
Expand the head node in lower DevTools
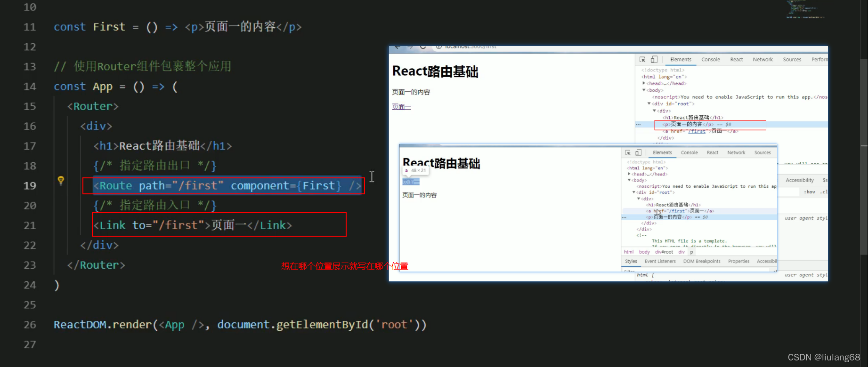[629, 174]
